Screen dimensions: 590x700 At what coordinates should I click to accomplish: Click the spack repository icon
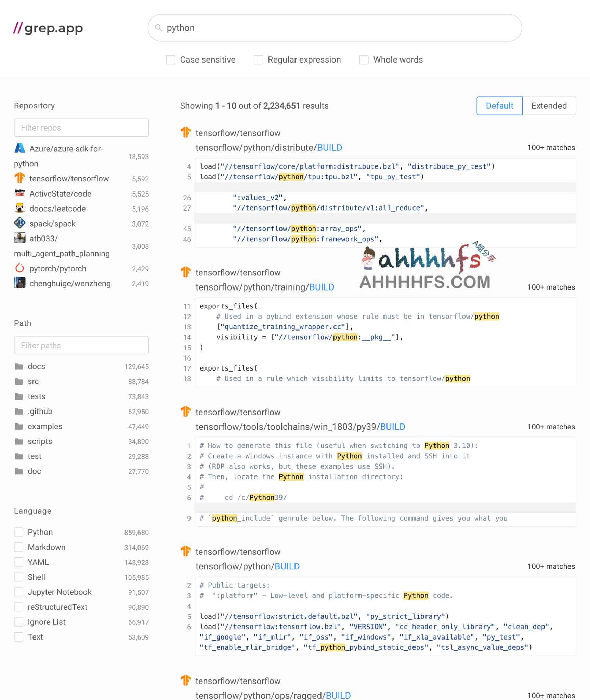(x=20, y=223)
